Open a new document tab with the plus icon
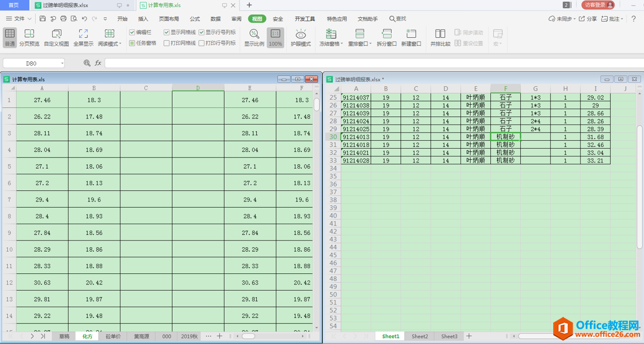This screenshot has width=644, height=344. pos(249,6)
